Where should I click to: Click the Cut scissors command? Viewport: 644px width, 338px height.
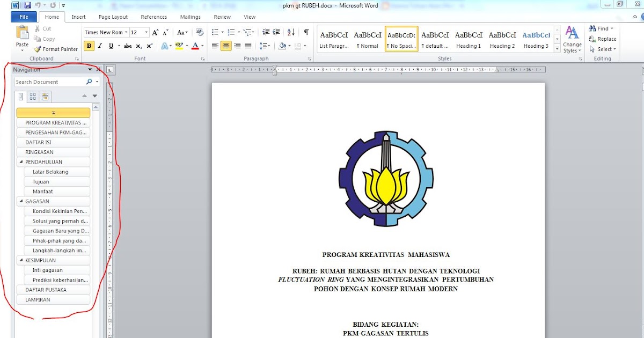pyautogui.click(x=42, y=28)
